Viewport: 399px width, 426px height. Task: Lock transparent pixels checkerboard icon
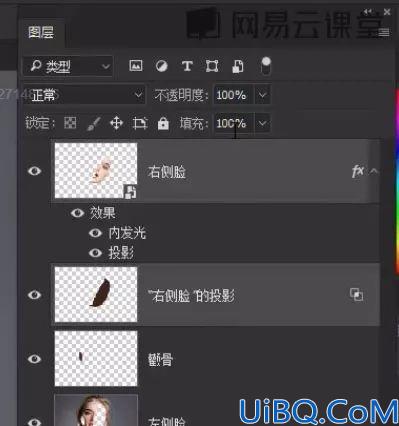[70, 123]
